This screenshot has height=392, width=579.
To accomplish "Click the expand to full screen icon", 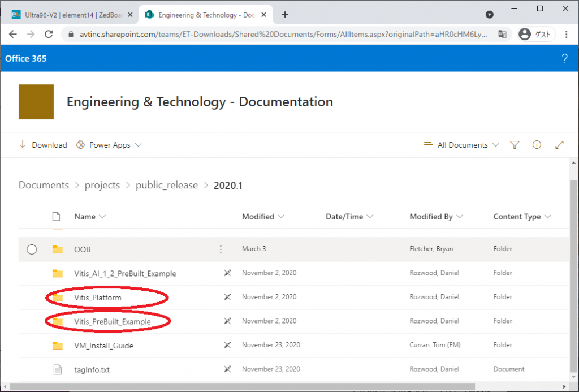I will (559, 145).
